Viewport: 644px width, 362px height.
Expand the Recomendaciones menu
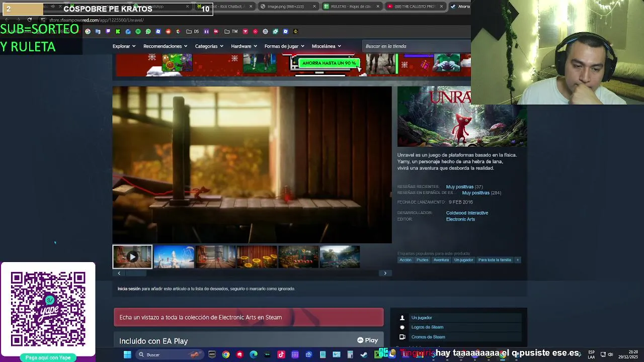pyautogui.click(x=165, y=46)
